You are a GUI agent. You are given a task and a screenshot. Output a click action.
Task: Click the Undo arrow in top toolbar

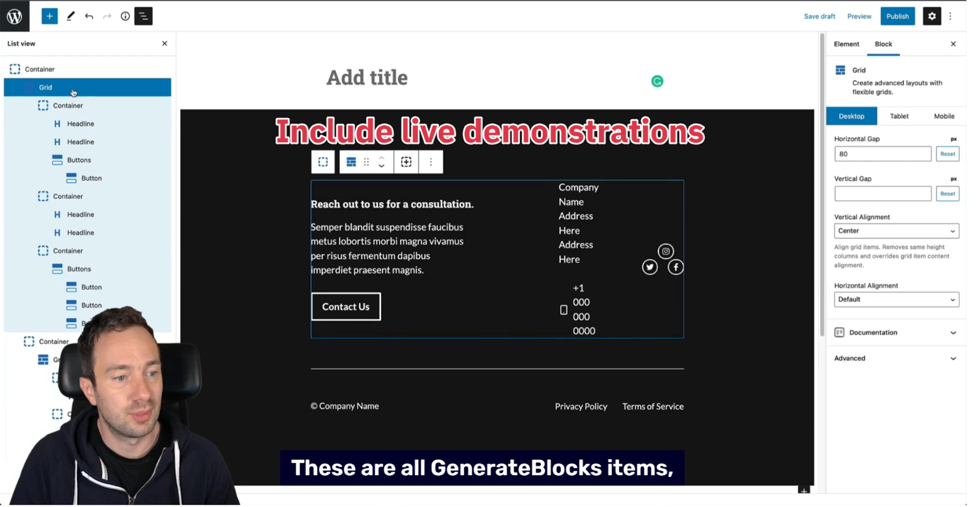(x=89, y=17)
